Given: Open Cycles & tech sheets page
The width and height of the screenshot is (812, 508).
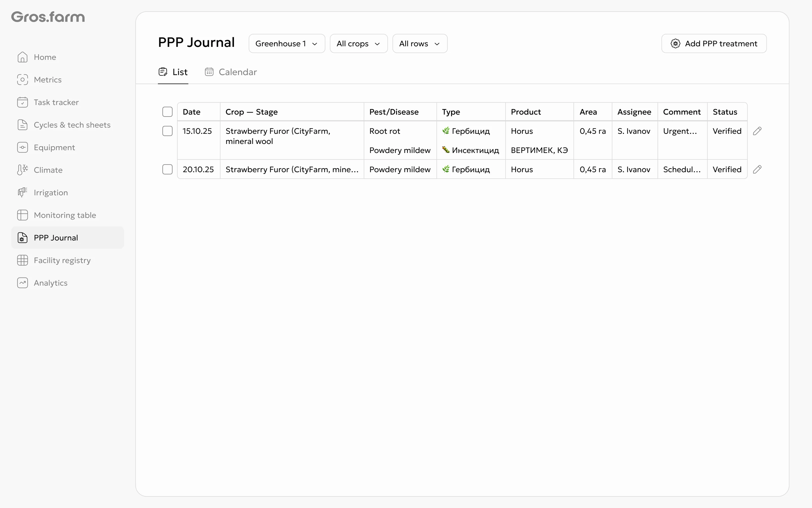Looking at the screenshot, I should (67, 125).
